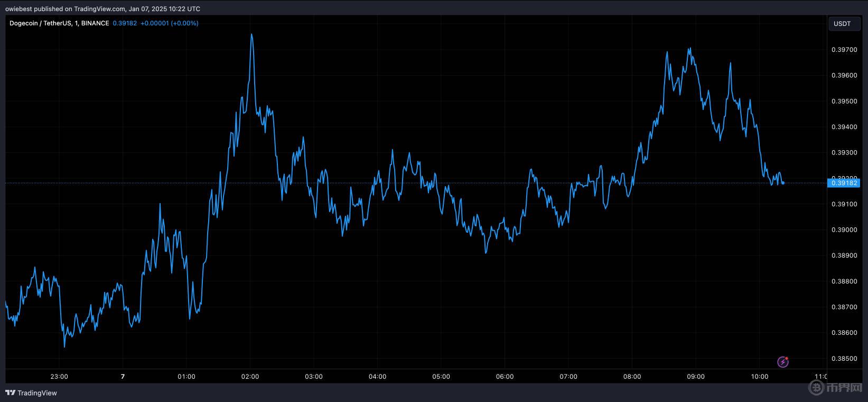Screen dimensions: 868x402
Task: Click the 0.39700 price axis label
Action: point(844,50)
